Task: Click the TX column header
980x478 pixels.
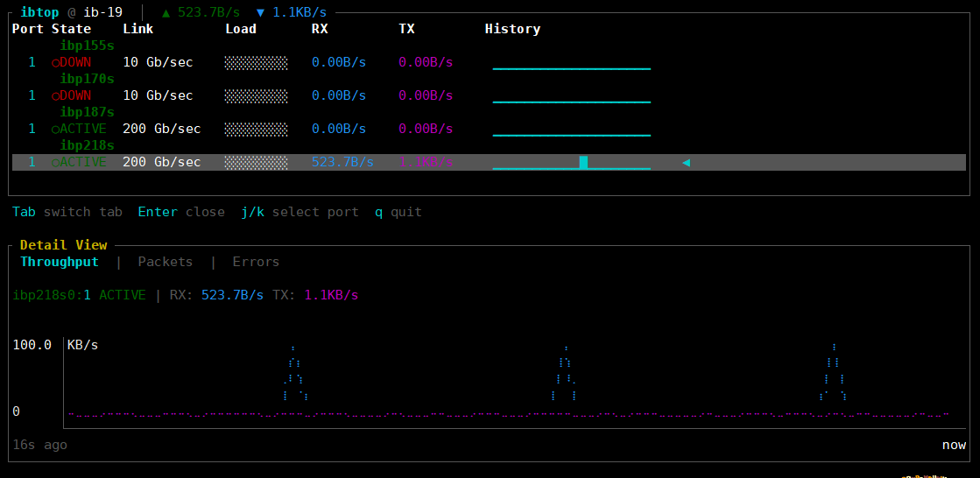Action: (x=406, y=29)
